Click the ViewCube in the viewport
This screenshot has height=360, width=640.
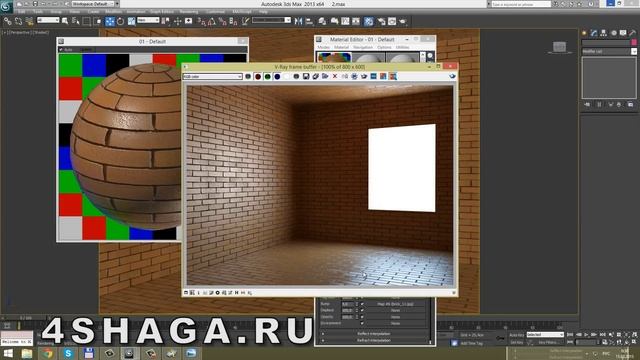pyautogui.click(x=560, y=47)
